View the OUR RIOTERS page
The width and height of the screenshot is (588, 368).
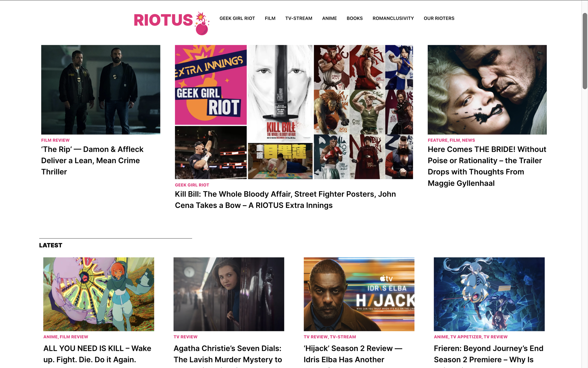439,18
